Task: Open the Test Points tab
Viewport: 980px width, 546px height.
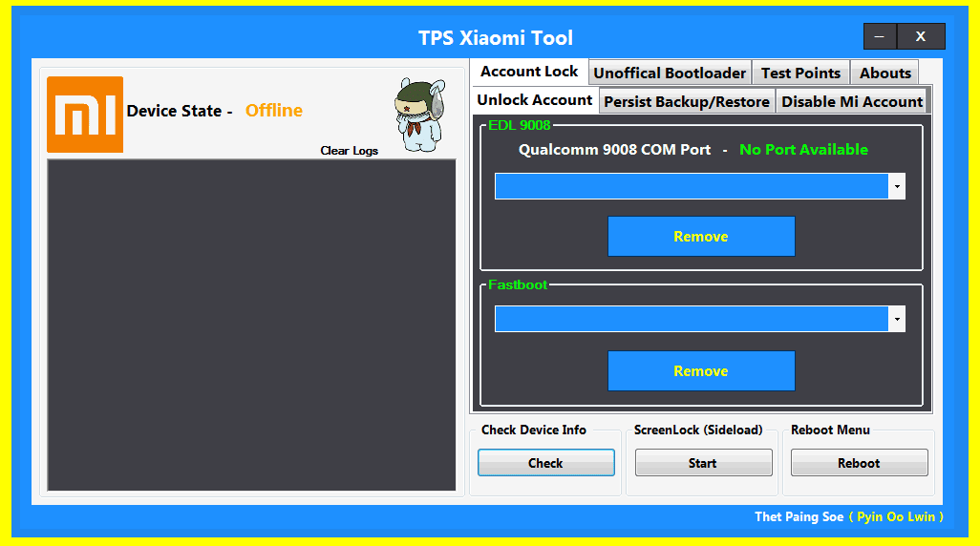Action: tap(800, 73)
